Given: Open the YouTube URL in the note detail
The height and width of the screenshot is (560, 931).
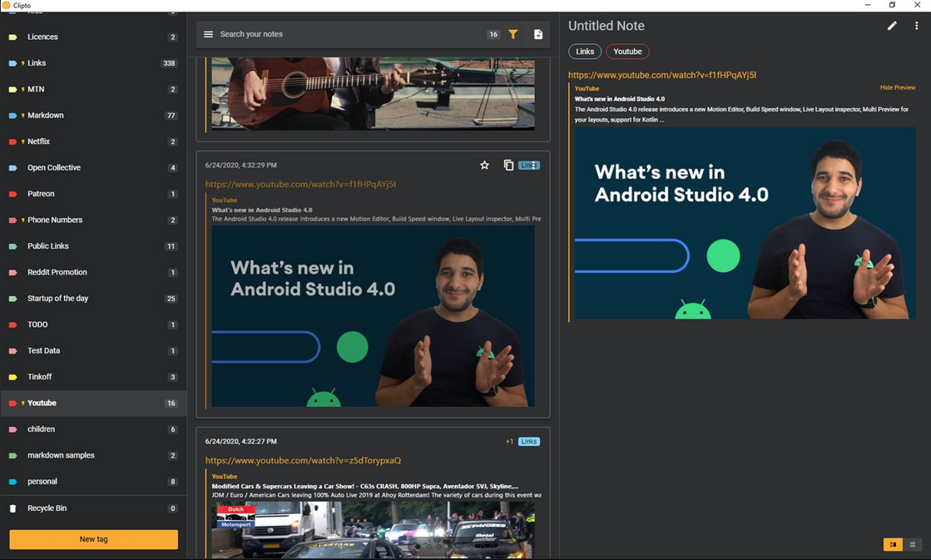Looking at the screenshot, I should pyautogui.click(x=662, y=75).
